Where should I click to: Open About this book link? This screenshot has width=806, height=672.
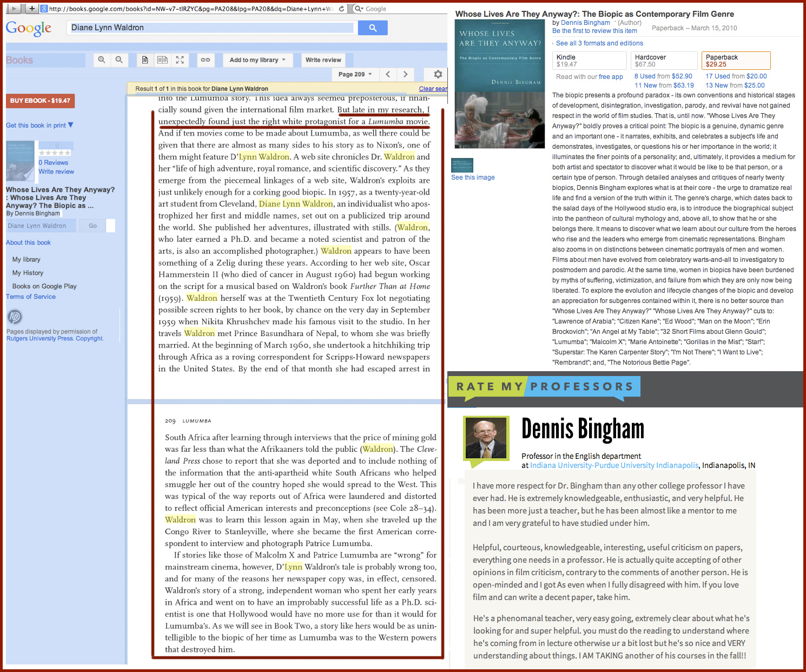tap(28, 242)
